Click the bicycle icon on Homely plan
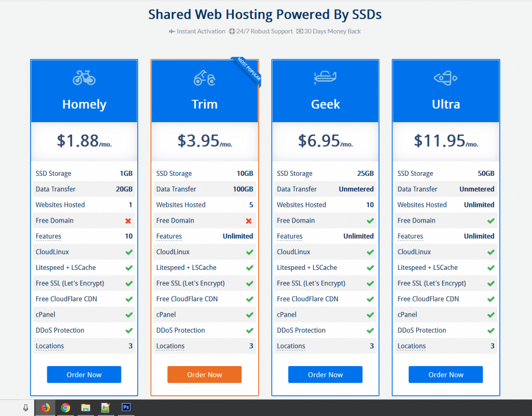Image resolution: width=532 pixels, height=416 pixels. point(84,78)
